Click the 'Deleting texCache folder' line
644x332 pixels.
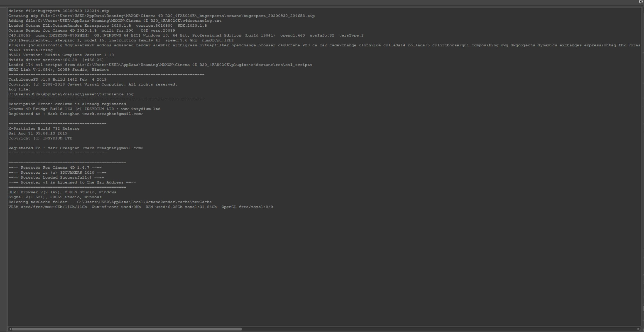tap(110, 202)
